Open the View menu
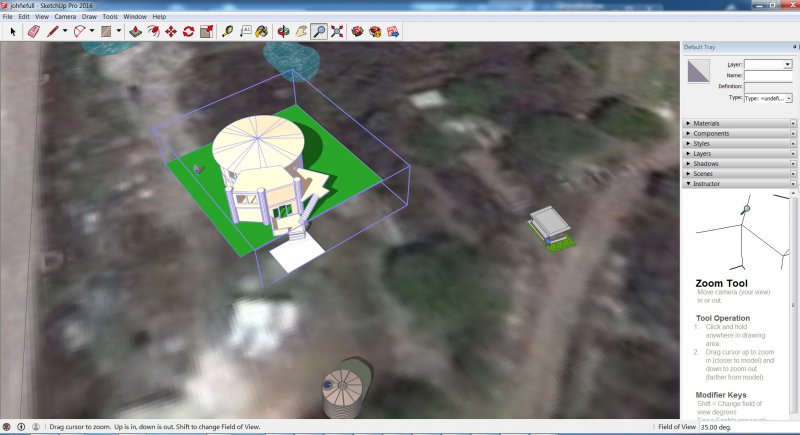 pos(42,17)
